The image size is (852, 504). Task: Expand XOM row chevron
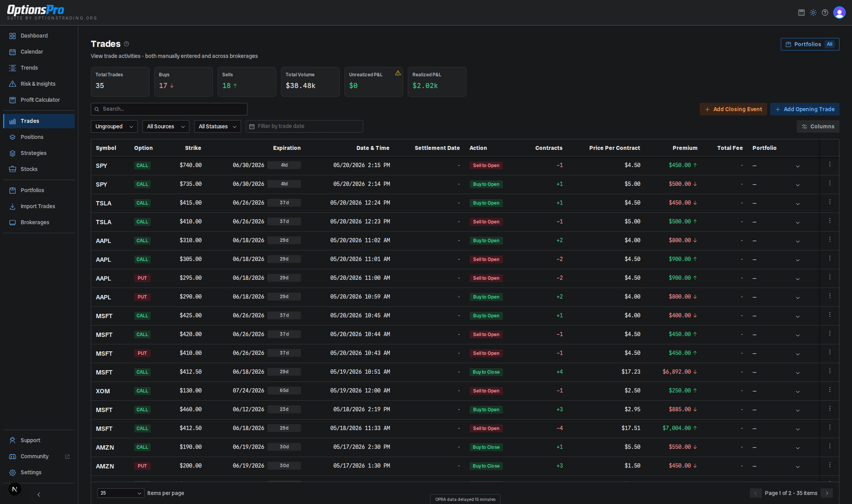click(x=798, y=392)
